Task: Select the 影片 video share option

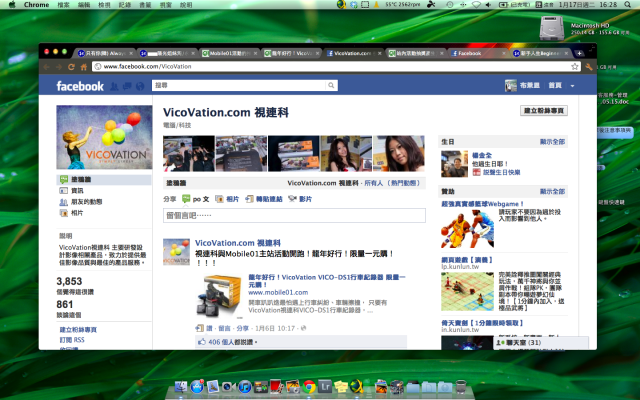Action: click(300, 199)
